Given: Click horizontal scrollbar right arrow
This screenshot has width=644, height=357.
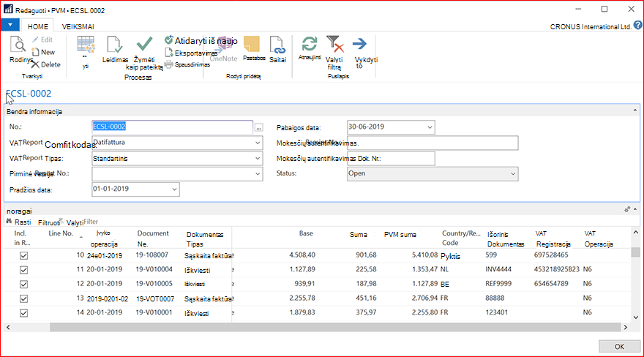Looking at the screenshot, I should pyautogui.click(x=626, y=327).
